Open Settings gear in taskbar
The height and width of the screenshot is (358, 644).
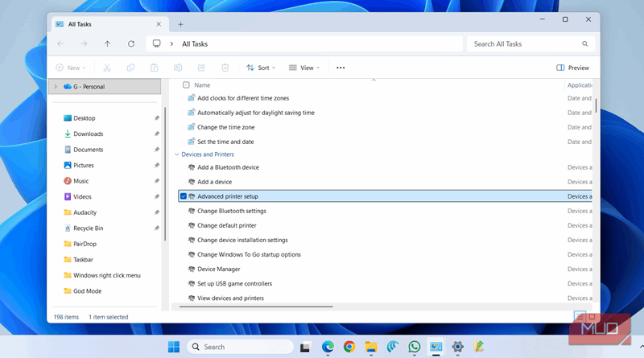point(457,347)
